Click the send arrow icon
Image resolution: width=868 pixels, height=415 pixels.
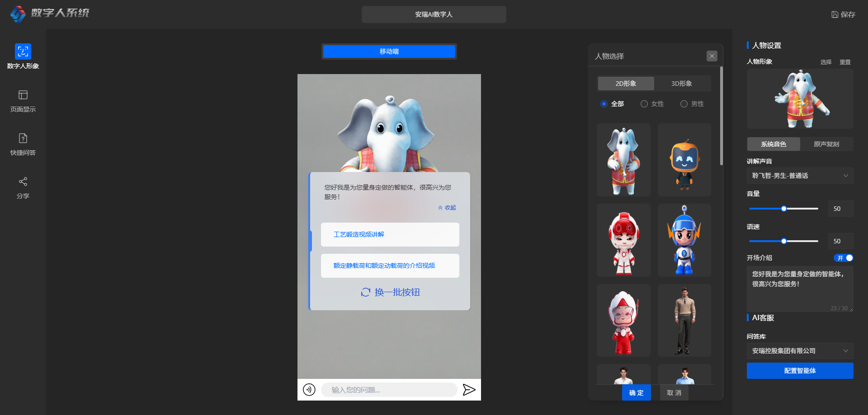(469, 389)
